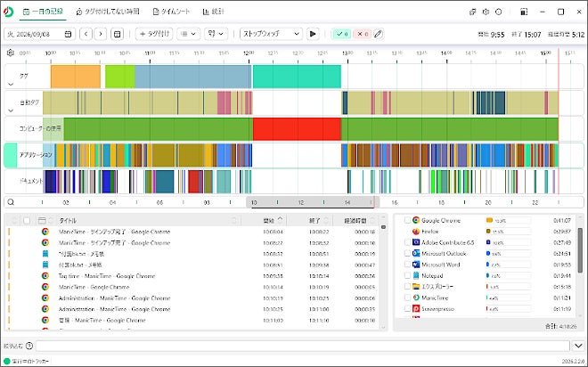Screen dimensions: 588x367
Task: Click the Chrome icon in Google Chrome summary row
Action: pyautogui.click(x=416, y=220)
